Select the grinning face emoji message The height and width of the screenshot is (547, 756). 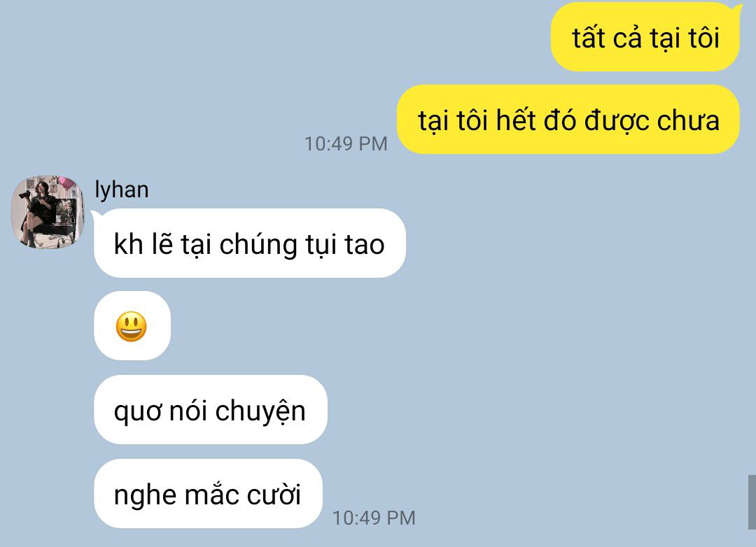(x=132, y=326)
